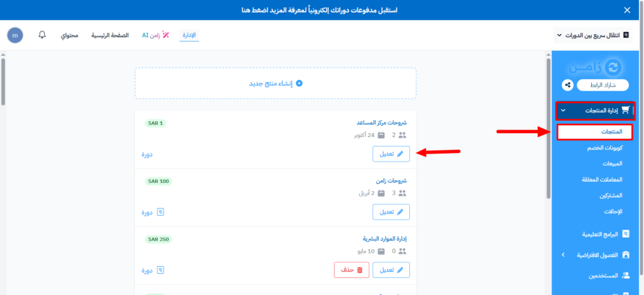Click the shopping cart icon of إدارة المنتجات
The image size is (644, 295).
click(x=625, y=111)
